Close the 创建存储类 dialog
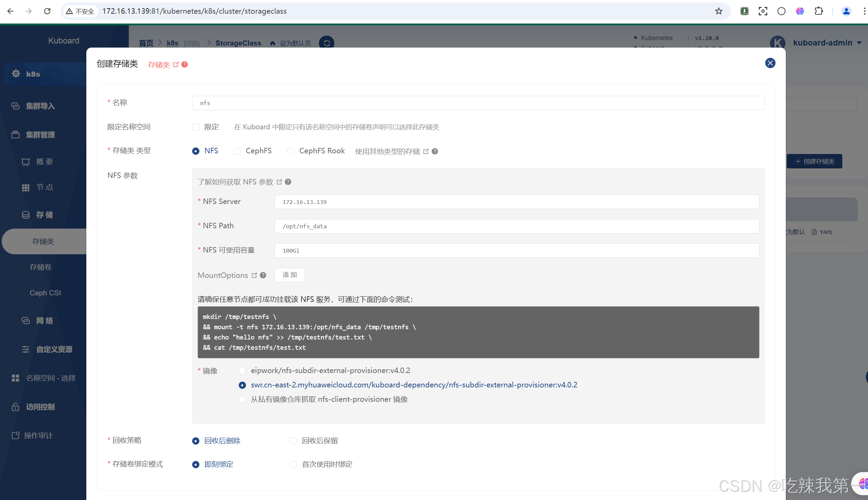Screen dimensions: 868x500 [770, 63]
